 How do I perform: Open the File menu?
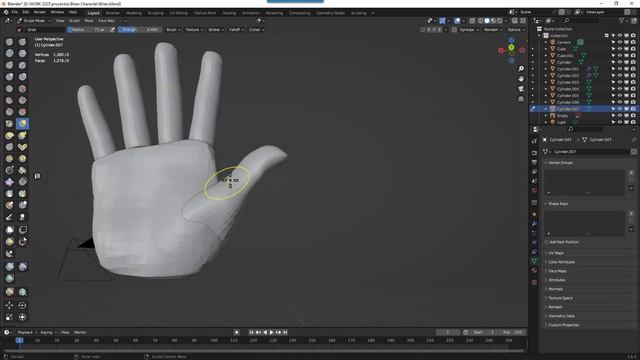[x=15, y=12]
